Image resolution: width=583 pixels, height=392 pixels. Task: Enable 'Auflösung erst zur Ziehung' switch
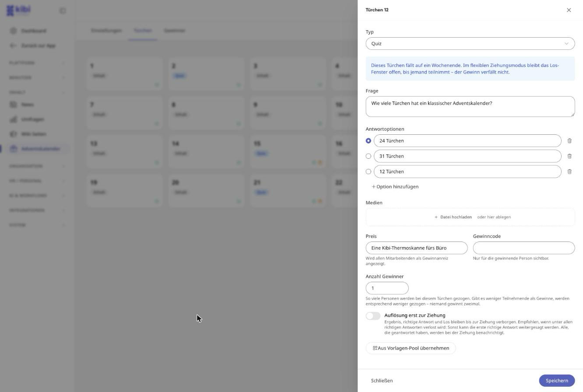tap(373, 316)
